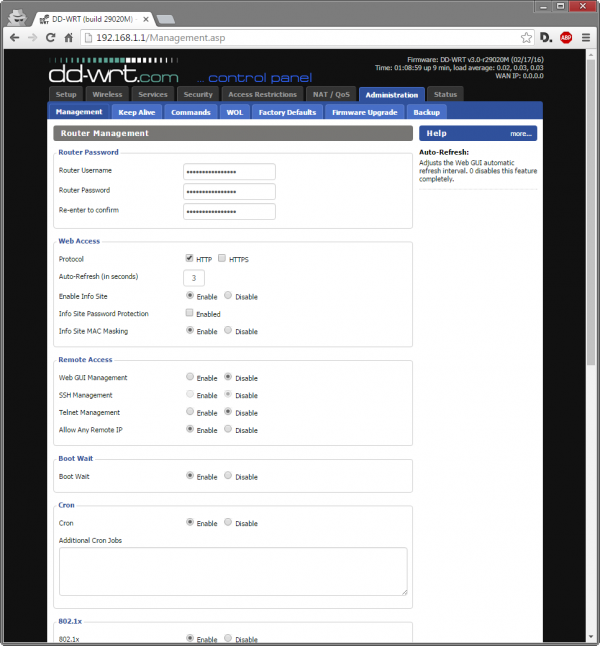Click the Help 'more...' link
600x646 pixels.
pos(520,132)
